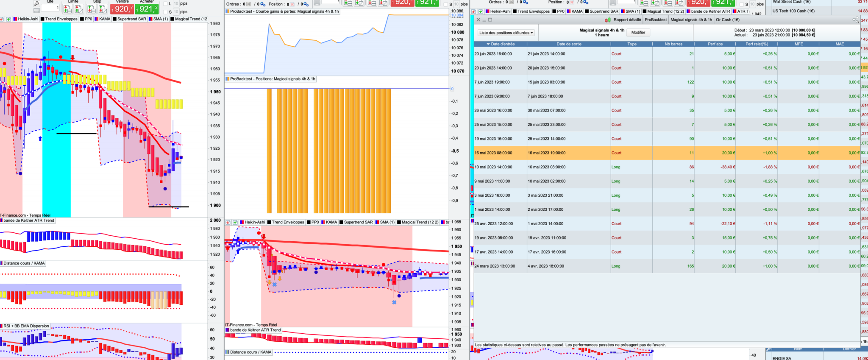Click the keyboard icon in the middle window toolbar
This screenshot has height=360, width=868.
click(x=317, y=3)
